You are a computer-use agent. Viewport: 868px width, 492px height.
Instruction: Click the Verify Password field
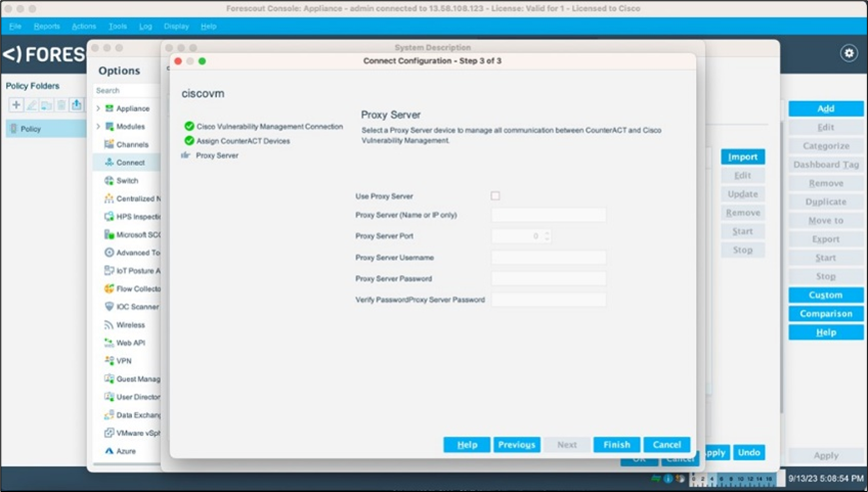click(548, 299)
